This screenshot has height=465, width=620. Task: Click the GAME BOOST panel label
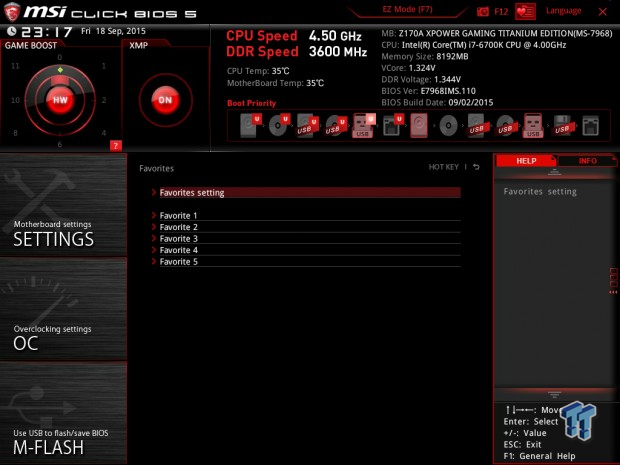31,45
